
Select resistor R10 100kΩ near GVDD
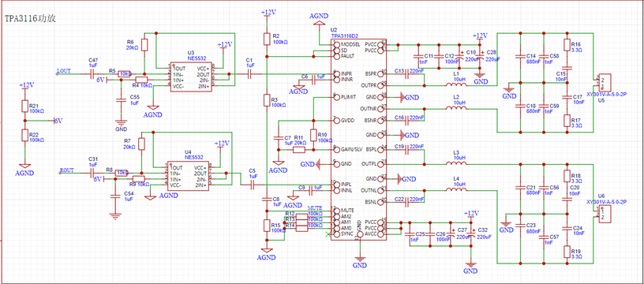(313, 136)
